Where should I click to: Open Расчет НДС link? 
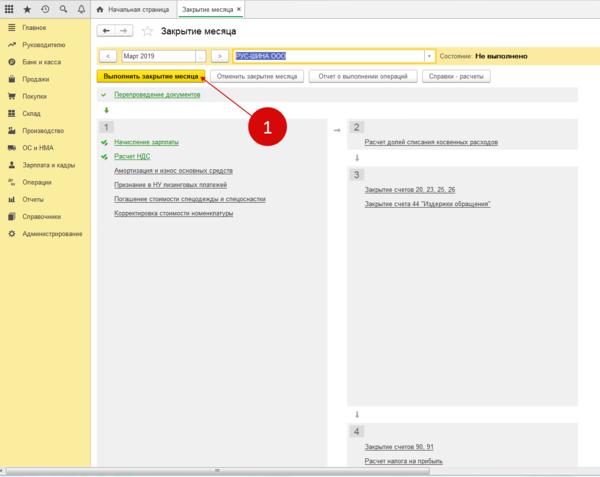pyautogui.click(x=132, y=156)
